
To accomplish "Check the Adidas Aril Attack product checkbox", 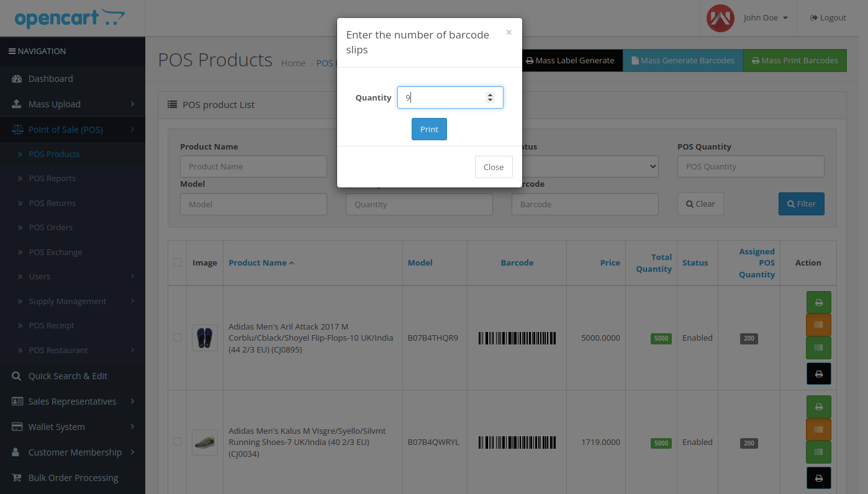I will [x=178, y=338].
